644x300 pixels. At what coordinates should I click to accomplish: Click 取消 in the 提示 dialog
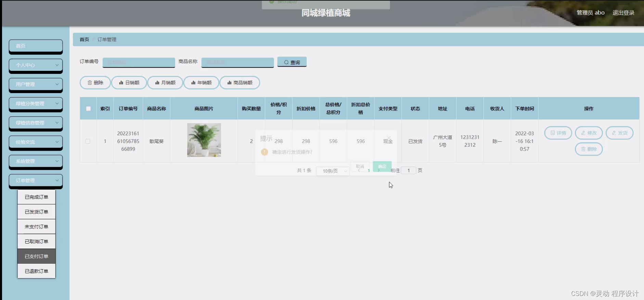360,166
